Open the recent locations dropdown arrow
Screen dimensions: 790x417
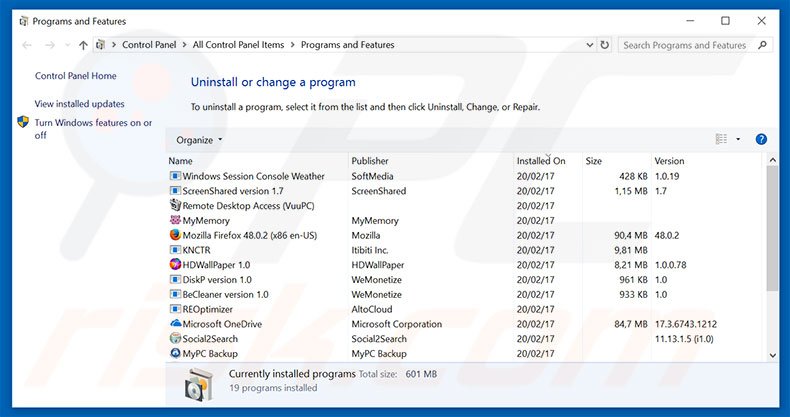(68, 45)
